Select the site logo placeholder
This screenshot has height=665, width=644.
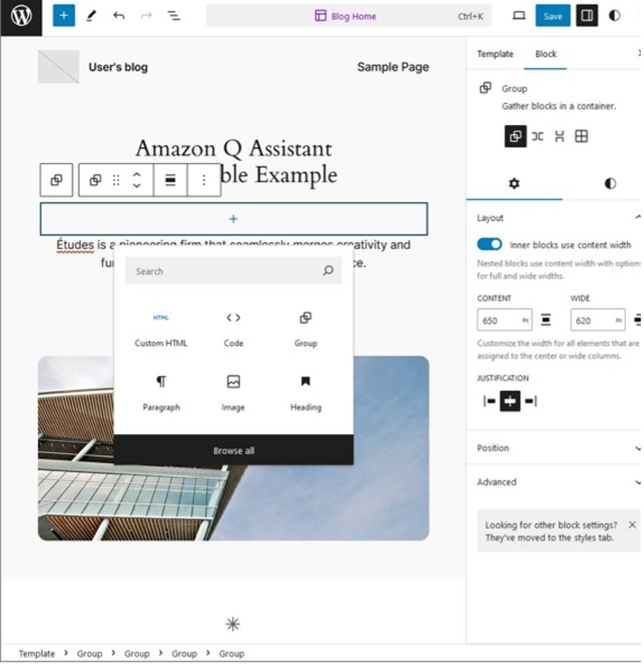[x=59, y=67]
